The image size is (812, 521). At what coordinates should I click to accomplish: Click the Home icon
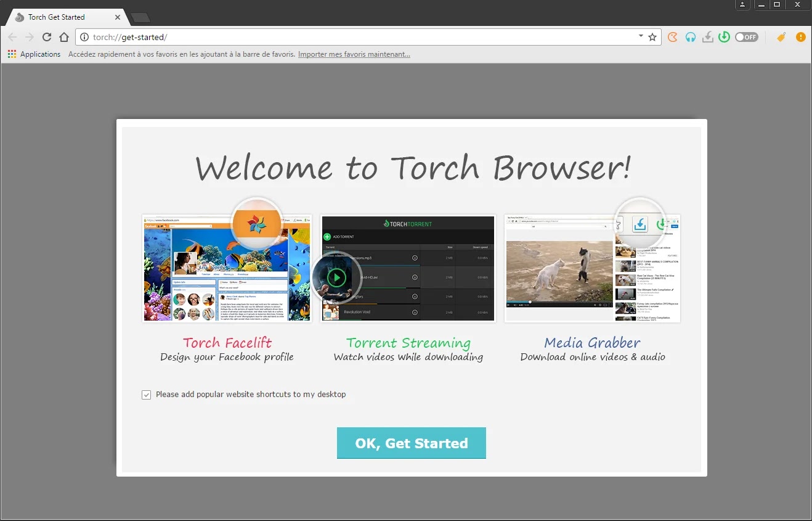click(x=64, y=37)
